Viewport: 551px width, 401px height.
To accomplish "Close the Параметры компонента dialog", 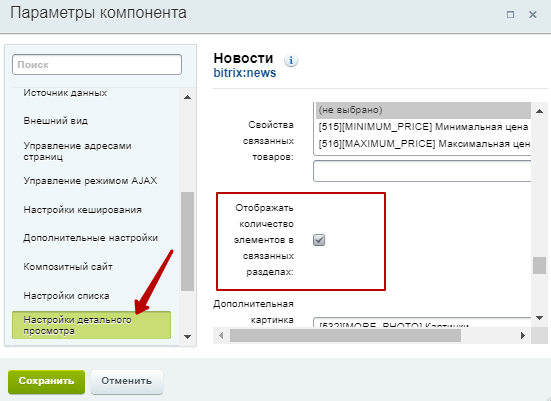I will (533, 14).
